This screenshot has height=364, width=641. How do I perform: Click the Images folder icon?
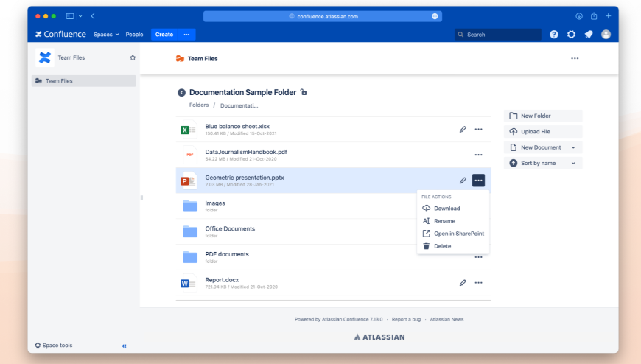click(x=189, y=206)
